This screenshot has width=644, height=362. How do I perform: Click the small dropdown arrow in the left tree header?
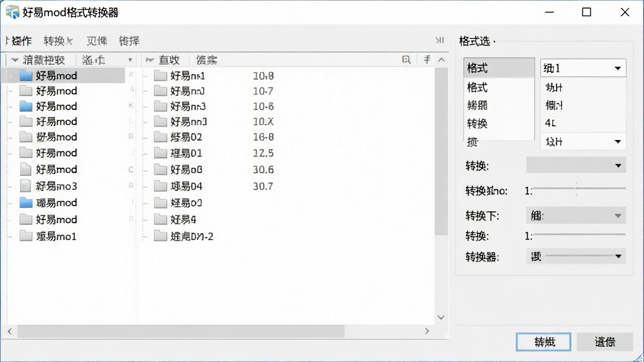(x=130, y=60)
